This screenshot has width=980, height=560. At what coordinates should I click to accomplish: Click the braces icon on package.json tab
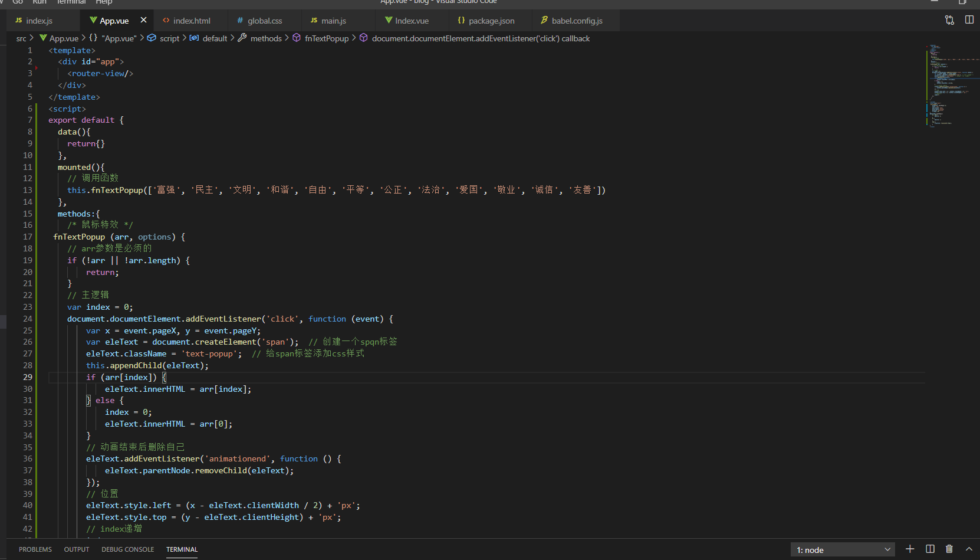[x=461, y=20]
